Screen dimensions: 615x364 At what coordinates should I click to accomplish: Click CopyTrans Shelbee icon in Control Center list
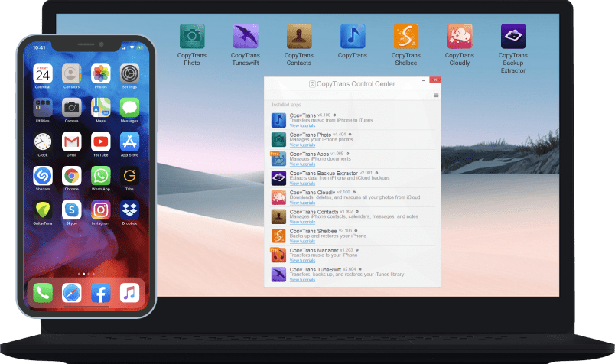click(278, 236)
